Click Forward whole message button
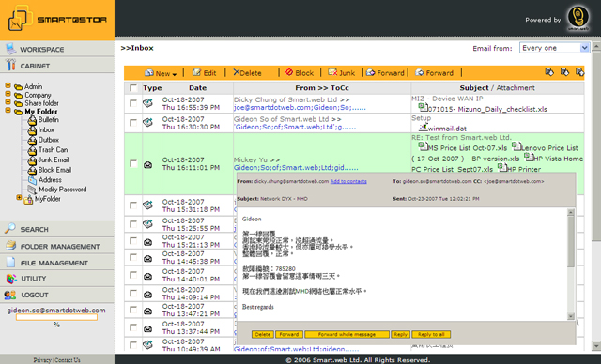The image size is (601, 364). point(347,335)
